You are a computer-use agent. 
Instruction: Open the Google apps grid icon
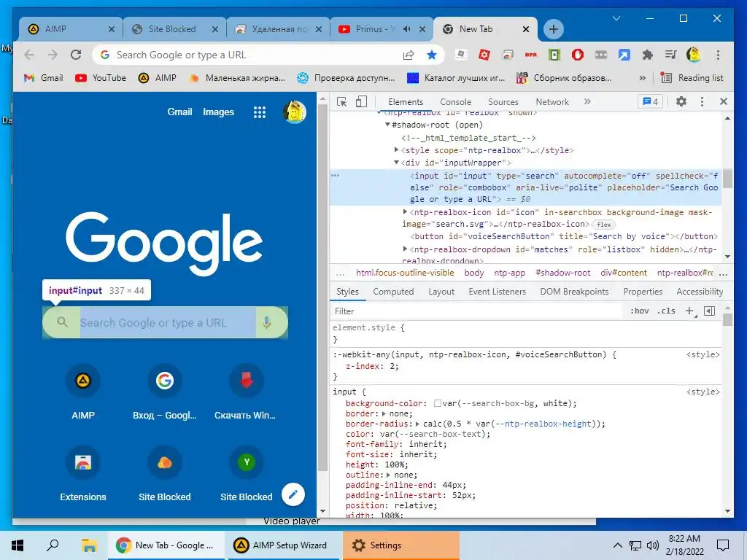(260, 112)
